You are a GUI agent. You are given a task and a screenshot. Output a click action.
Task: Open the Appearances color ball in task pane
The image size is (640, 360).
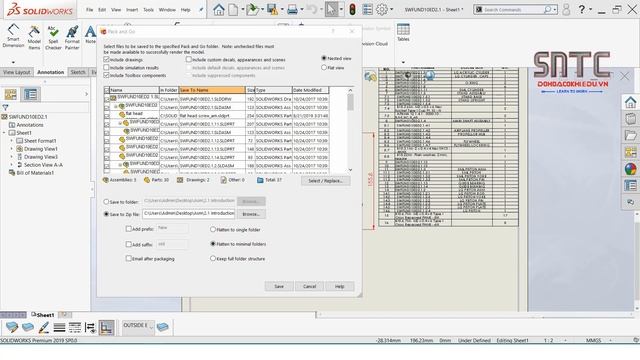631,169
